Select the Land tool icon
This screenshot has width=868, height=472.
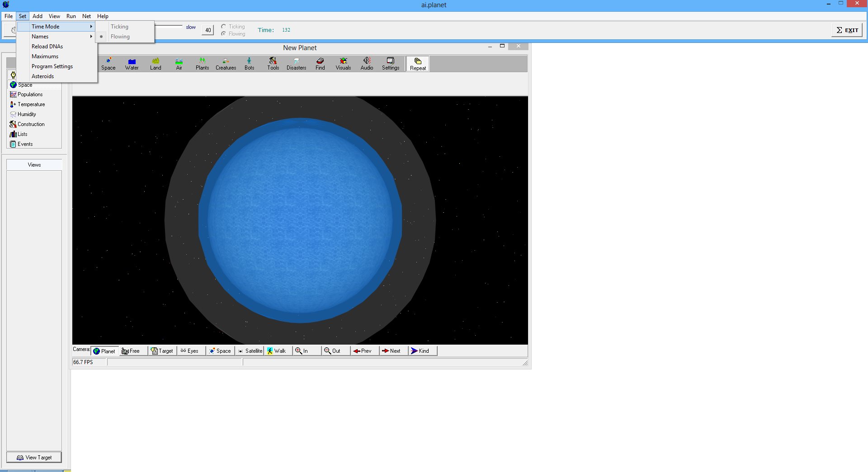coord(156,64)
